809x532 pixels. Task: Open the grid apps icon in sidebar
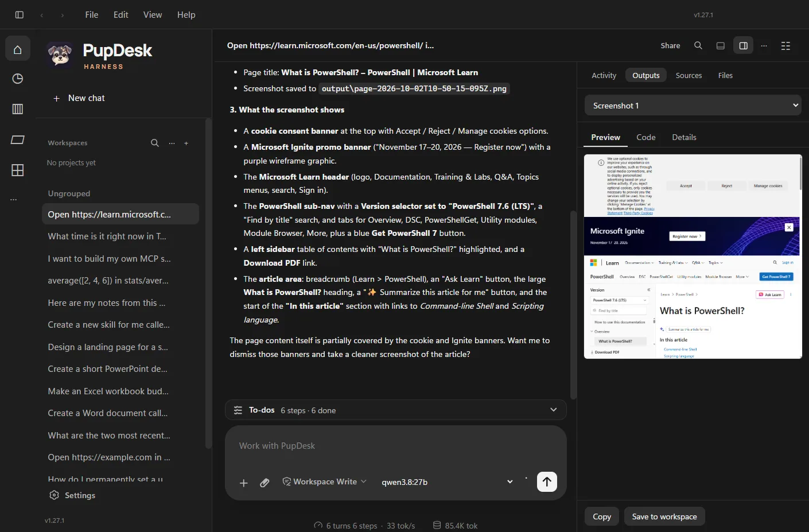[18, 170]
